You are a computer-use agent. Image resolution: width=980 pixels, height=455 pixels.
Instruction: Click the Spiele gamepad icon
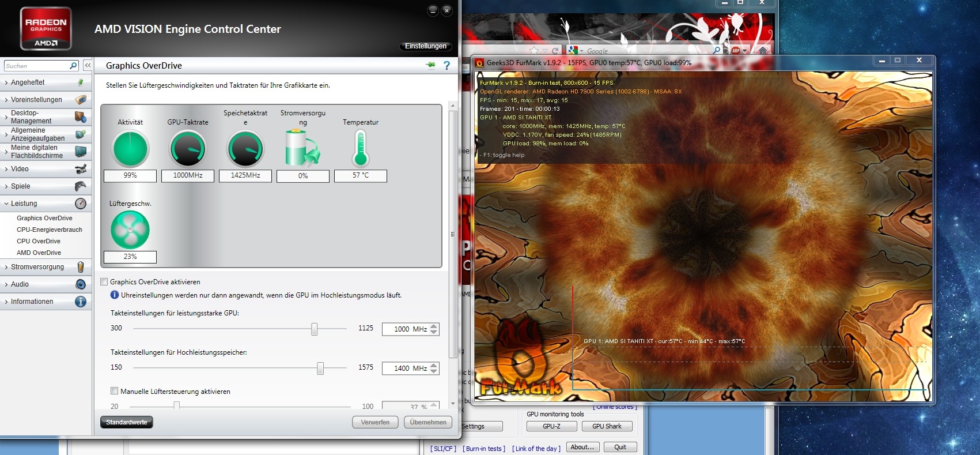pos(81,186)
